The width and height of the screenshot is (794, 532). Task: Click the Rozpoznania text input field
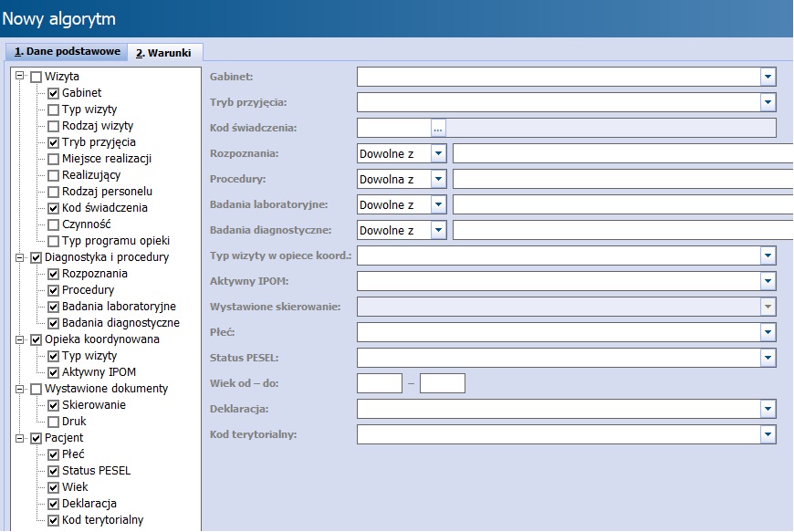coord(622,153)
